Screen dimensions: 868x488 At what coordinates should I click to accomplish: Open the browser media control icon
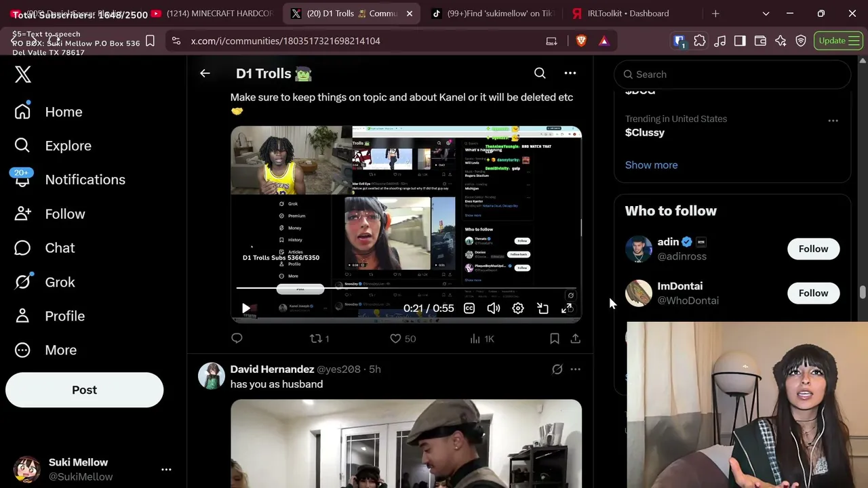click(x=720, y=41)
